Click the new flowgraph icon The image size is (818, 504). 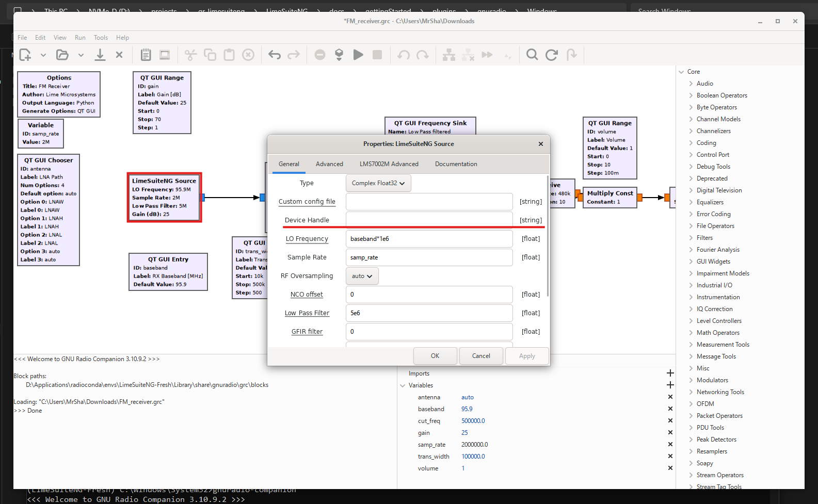[x=25, y=55]
